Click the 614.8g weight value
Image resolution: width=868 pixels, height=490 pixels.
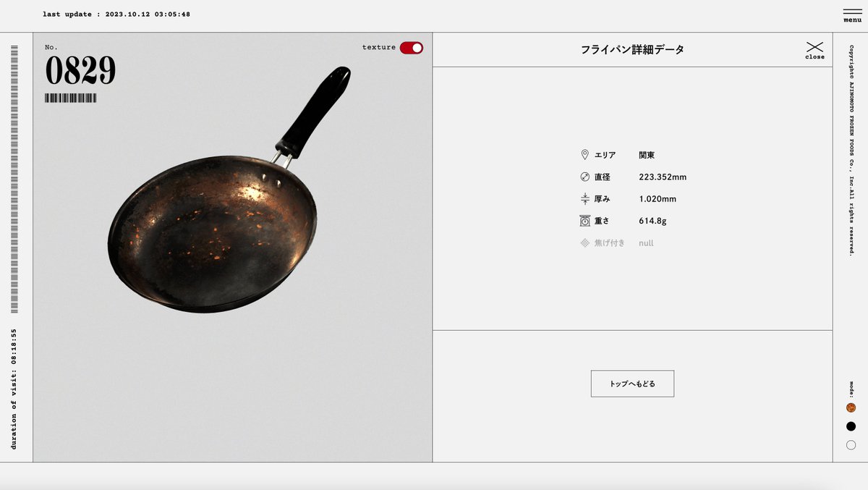click(x=653, y=221)
